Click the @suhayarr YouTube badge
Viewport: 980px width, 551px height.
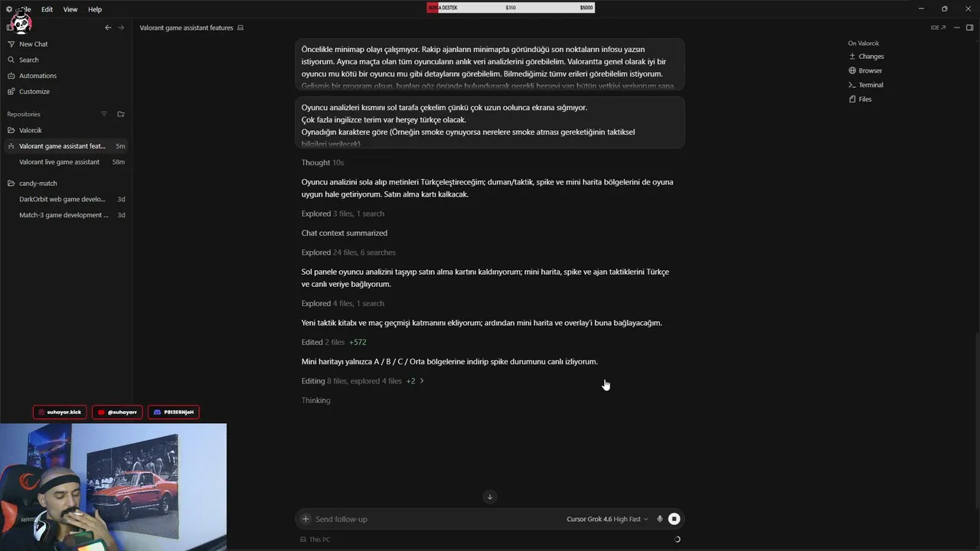[117, 412]
